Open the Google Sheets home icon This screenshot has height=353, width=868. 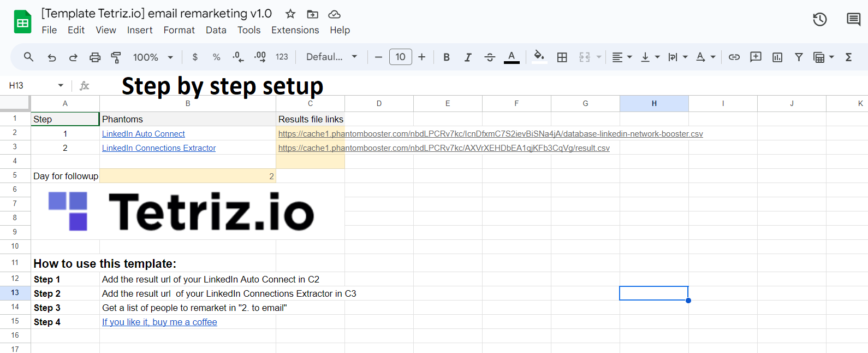click(22, 22)
